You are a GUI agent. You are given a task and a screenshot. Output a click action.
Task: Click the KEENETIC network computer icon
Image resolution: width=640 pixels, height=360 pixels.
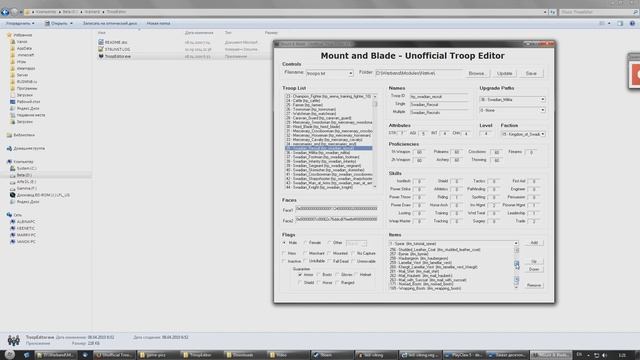[13, 228]
